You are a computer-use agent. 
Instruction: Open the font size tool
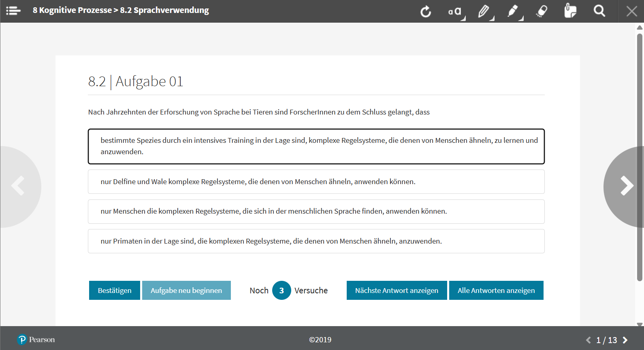(455, 11)
